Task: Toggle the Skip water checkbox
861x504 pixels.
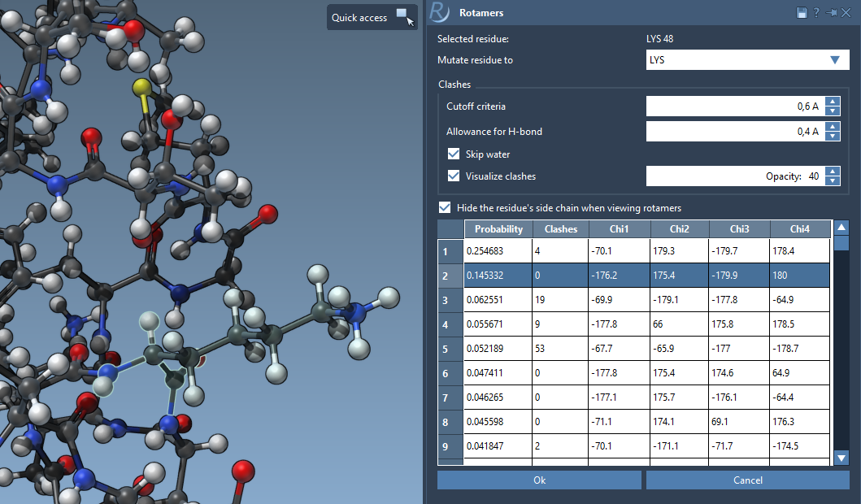Action: point(454,154)
